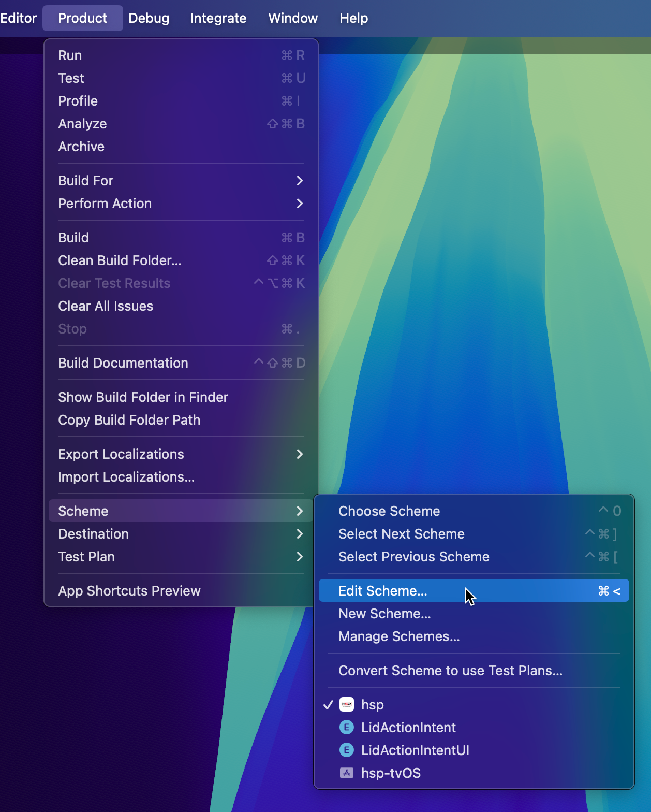The height and width of the screenshot is (812, 651).
Task: Open the Build For submenu
Action: [x=181, y=181]
